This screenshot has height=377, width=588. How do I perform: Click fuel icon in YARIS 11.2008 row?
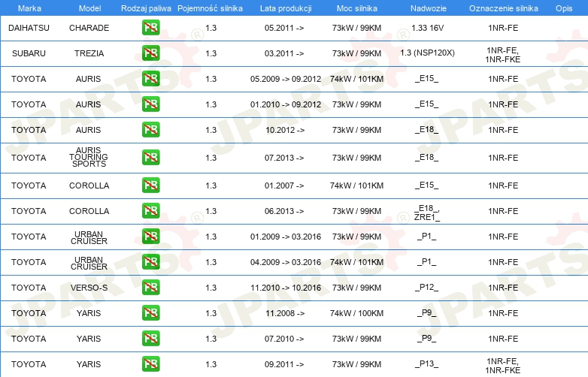(x=150, y=313)
